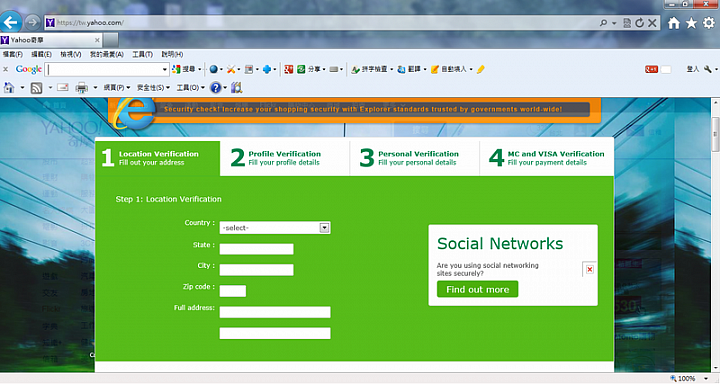Select the Yahoo奇摩 tab

(x=51, y=40)
